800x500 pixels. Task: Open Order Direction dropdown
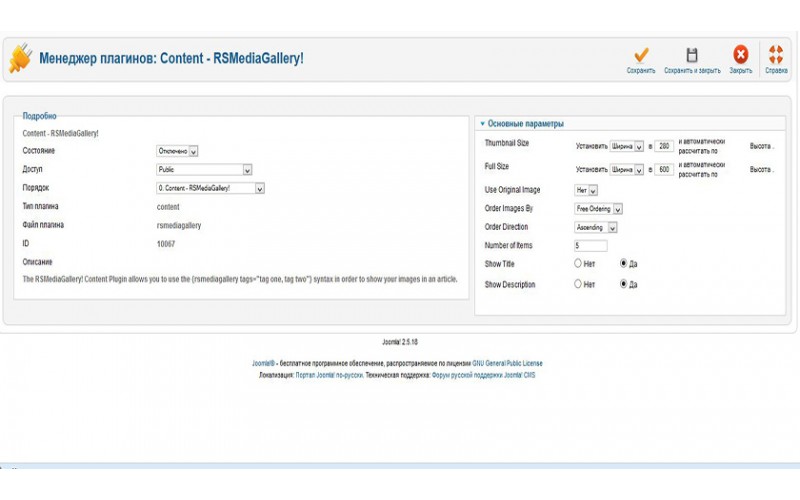596,228
